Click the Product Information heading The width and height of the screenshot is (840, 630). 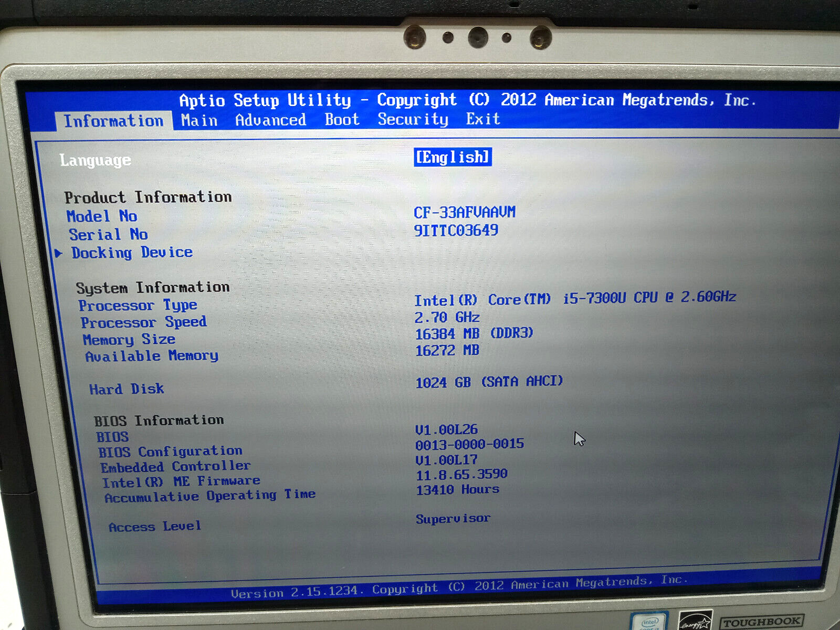pos(148,197)
